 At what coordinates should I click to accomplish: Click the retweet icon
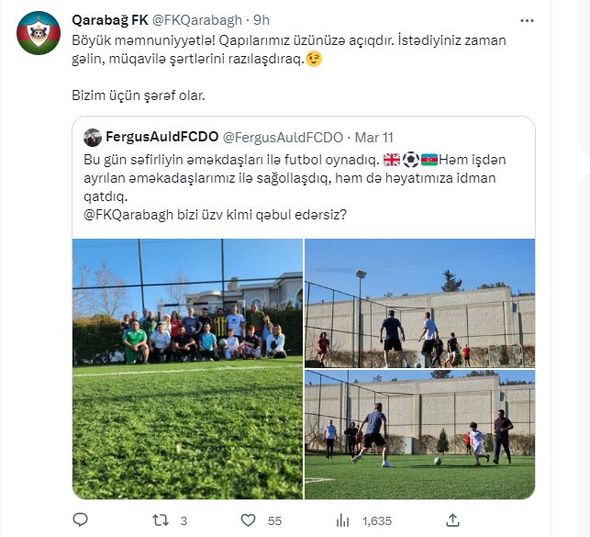click(x=160, y=520)
